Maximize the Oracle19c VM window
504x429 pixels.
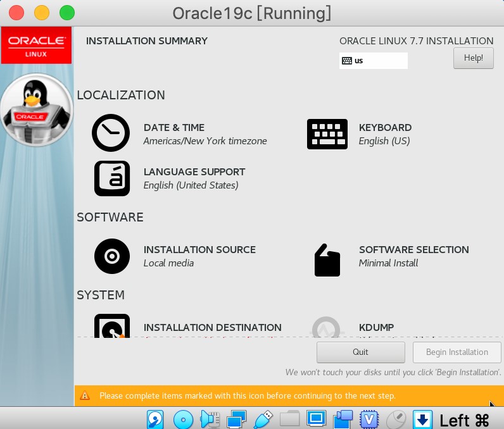coord(67,13)
